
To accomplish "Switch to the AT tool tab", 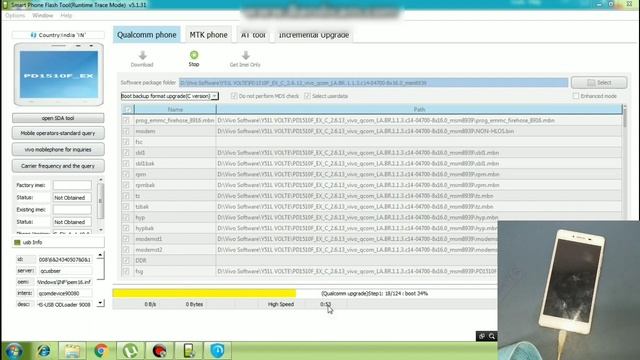I will tap(253, 35).
